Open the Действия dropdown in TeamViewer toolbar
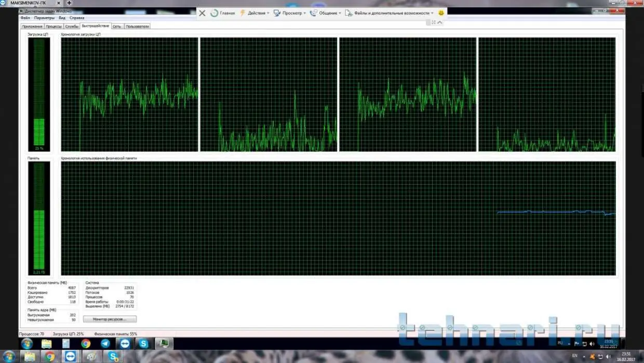Viewport: 644px width, 363px height. [x=254, y=13]
